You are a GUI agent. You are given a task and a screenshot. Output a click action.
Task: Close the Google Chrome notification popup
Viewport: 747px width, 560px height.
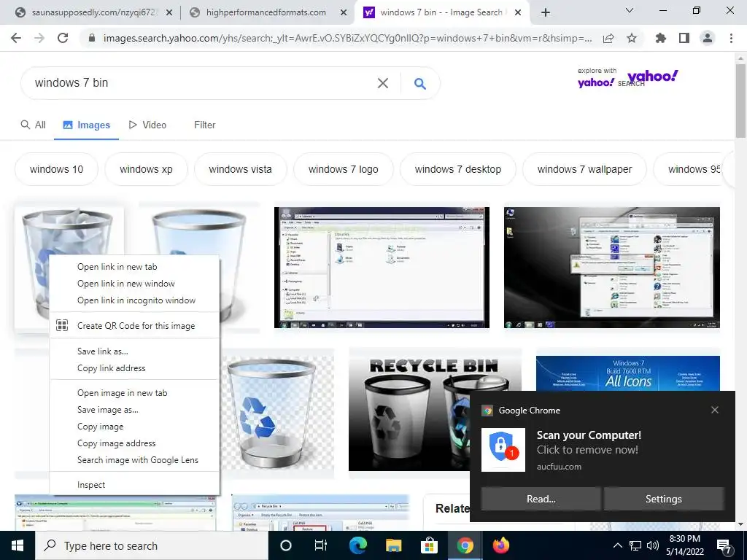click(x=715, y=410)
